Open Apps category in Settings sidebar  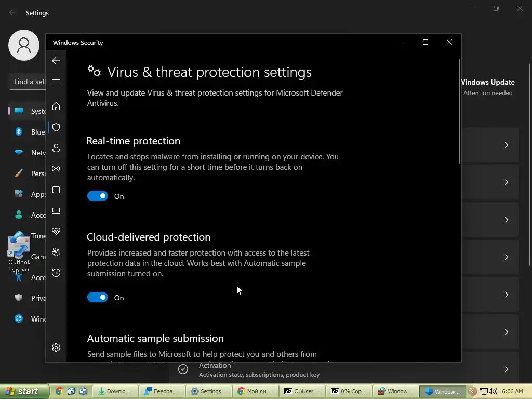tap(27, 194)
